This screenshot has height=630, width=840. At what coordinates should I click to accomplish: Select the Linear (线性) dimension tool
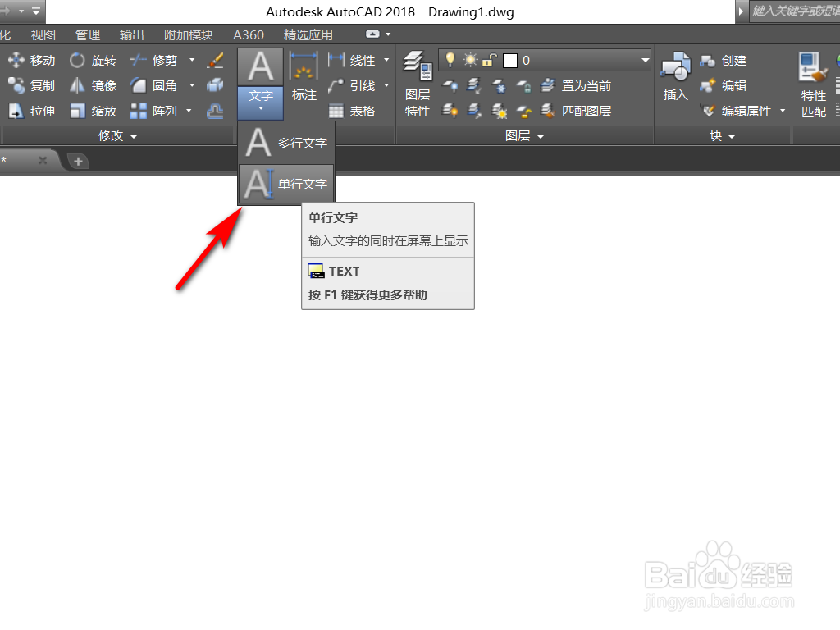point(351,61)
